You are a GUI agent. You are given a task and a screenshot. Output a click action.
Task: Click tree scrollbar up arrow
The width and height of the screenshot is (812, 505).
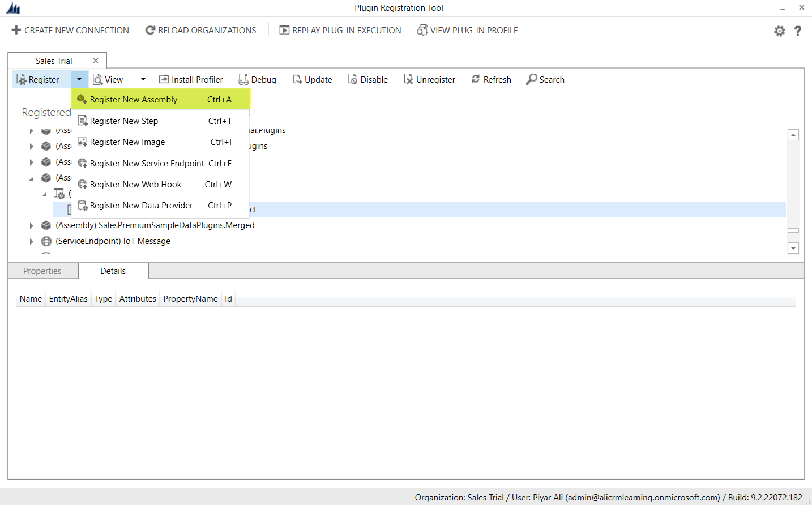(x=793, y=135)
